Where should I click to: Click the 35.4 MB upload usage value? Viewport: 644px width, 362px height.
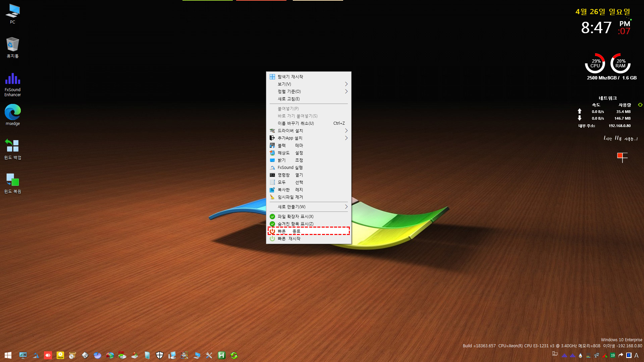[x=623, y=112]
